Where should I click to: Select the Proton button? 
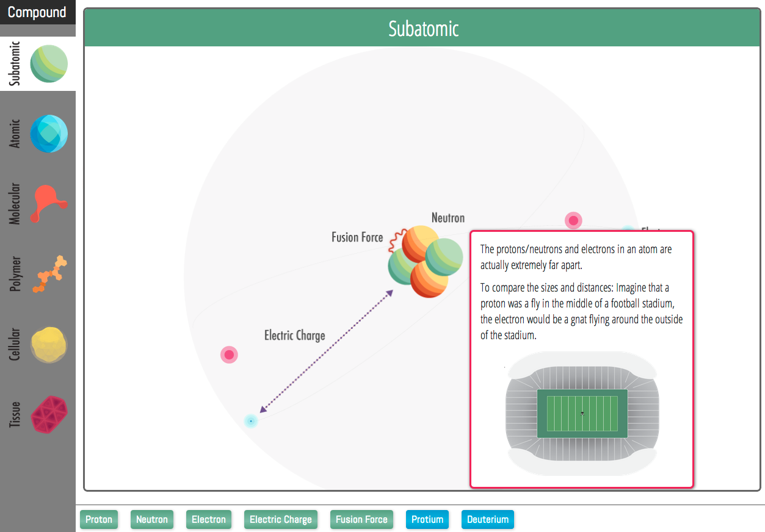[x=99, y=520]
